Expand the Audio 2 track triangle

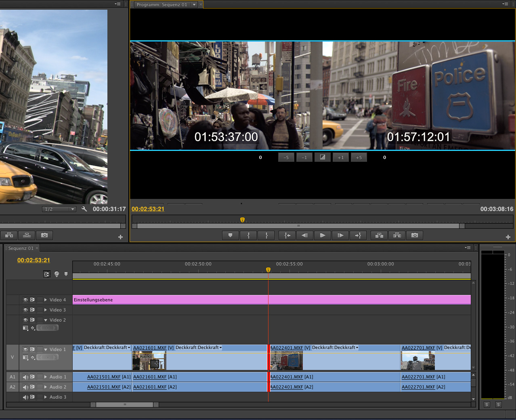click(46, 387)
